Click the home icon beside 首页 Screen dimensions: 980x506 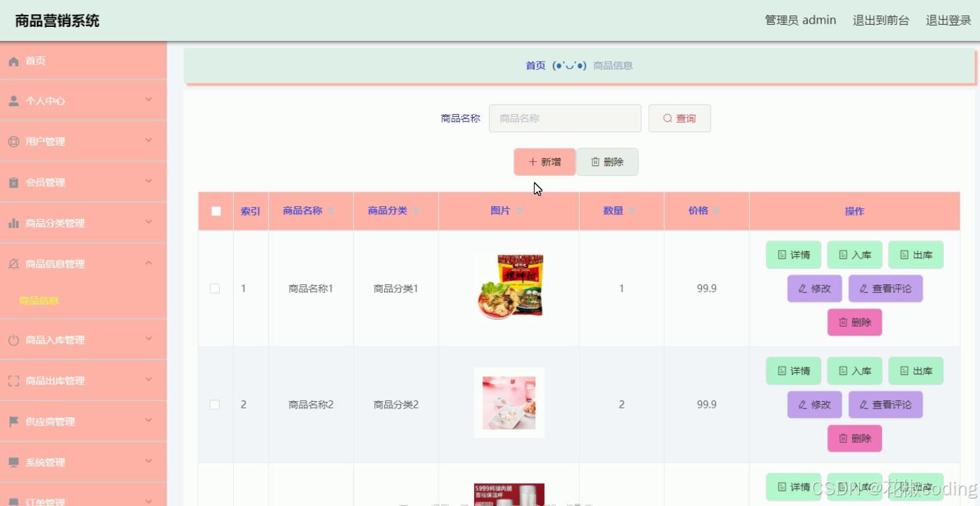(15, 60)
